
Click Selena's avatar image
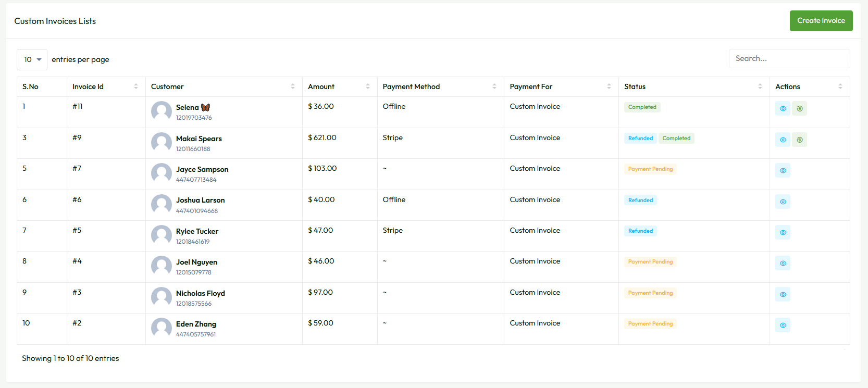pyautogui.click(x=162, y=111)
